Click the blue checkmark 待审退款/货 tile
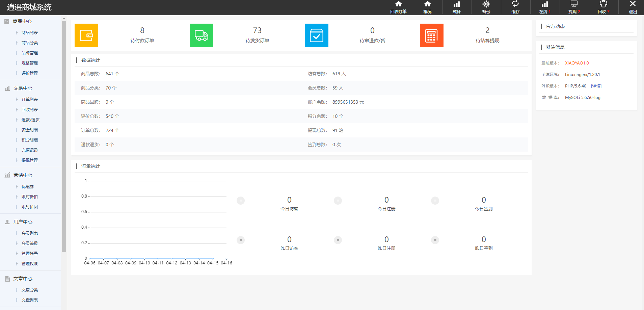Viewport: 644px width, 310px height. pyautogui.click(x=316, y=35)
